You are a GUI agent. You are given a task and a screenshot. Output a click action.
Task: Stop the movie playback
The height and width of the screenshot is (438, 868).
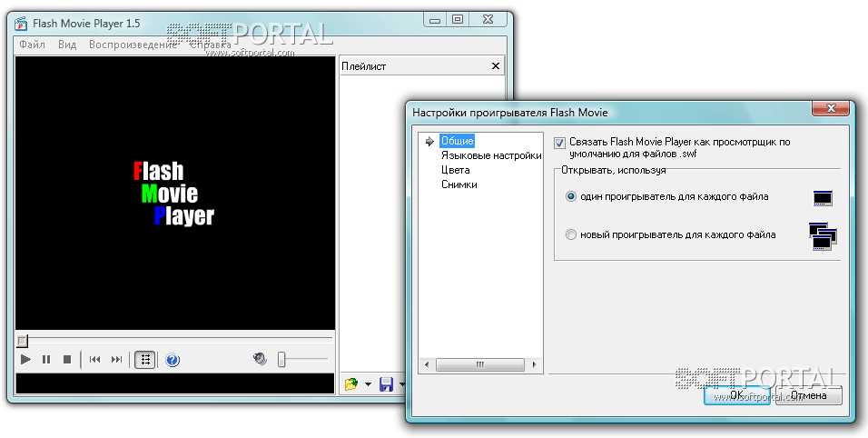point(67,359)
